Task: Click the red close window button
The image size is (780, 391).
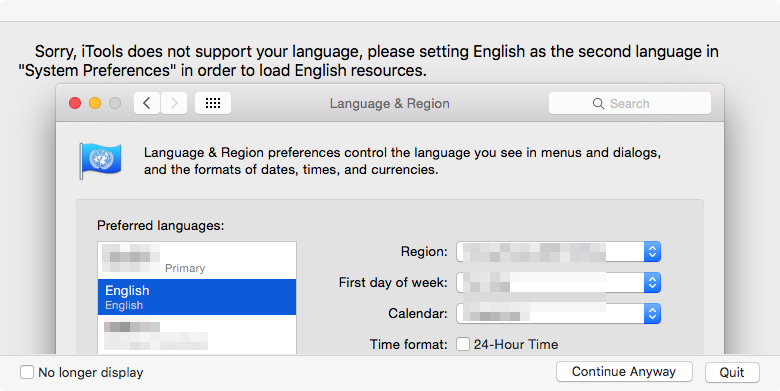Action: tap(75, 103)
